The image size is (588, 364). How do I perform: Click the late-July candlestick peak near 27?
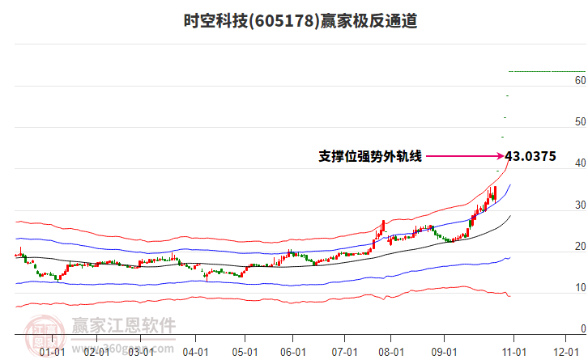tap(383, 226)
